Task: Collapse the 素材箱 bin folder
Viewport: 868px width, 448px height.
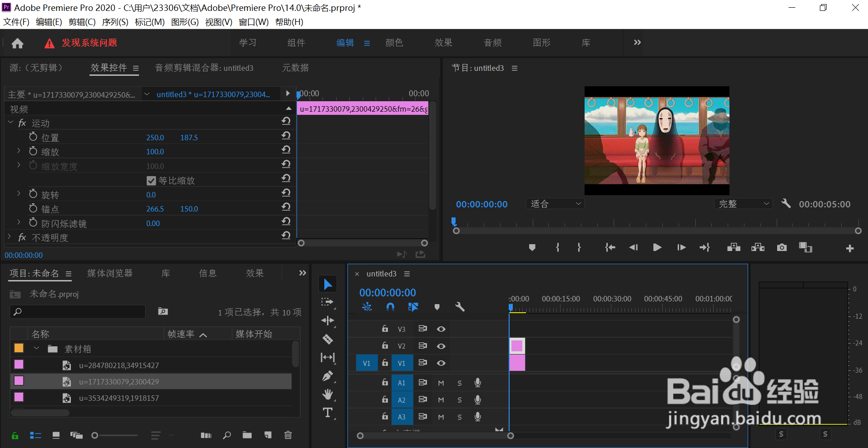Action: [36, 348]
